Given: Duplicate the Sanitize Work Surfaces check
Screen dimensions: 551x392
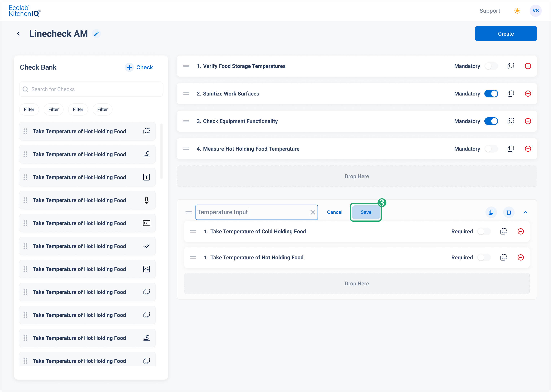Looking at the screenshot, I should pos(511,94).
